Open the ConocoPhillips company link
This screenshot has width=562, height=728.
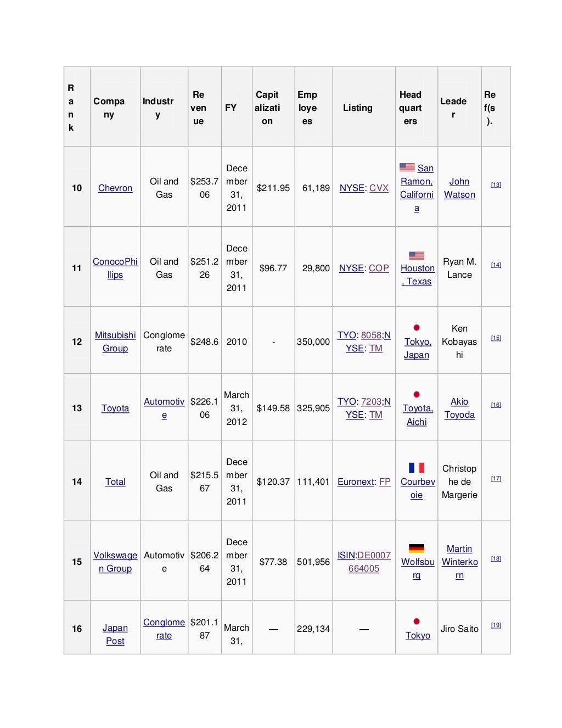click(x=115, y=268)
